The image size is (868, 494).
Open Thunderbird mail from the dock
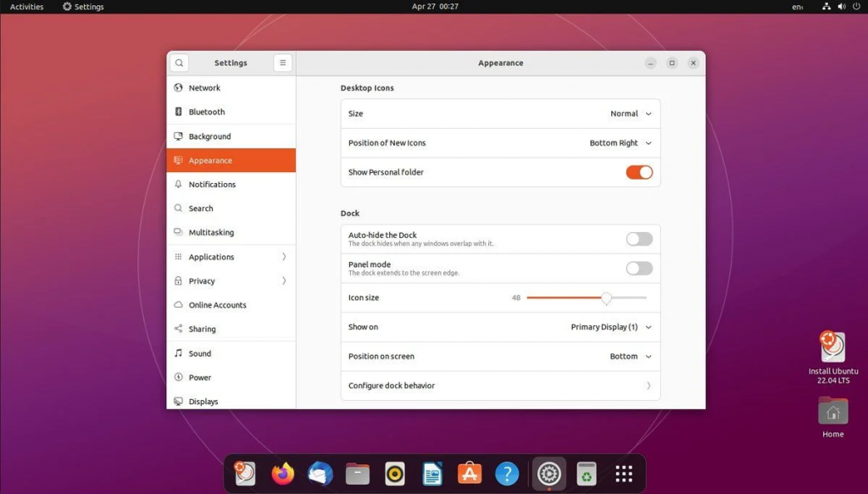click(x=320, y=474)
